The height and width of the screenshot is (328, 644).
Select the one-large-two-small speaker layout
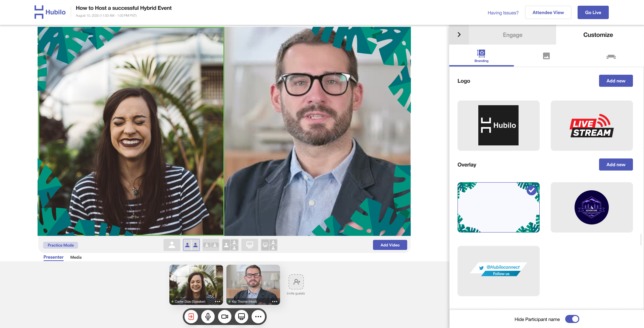point(230,245)
